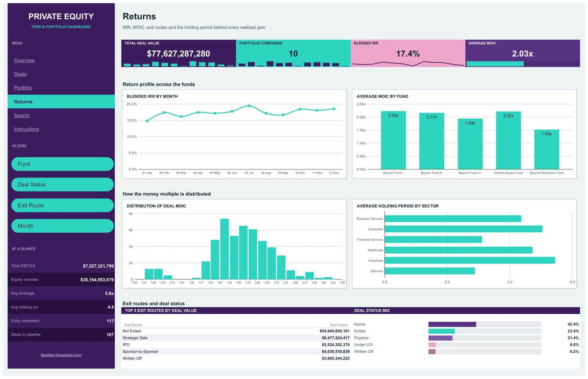Click the Total EBITDA value $7,527,321,799
Screen dimensions: 588x379
coord(98,266)
